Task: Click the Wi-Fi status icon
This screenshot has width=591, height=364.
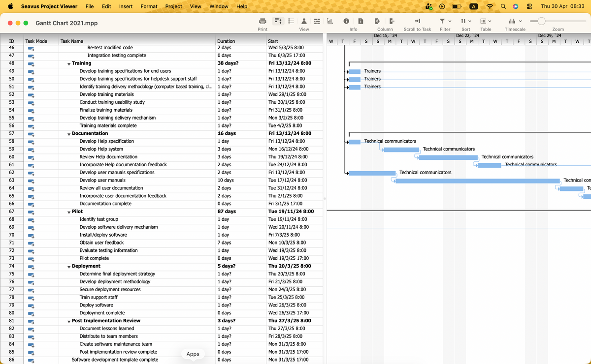Action: (x=490, y=6)
